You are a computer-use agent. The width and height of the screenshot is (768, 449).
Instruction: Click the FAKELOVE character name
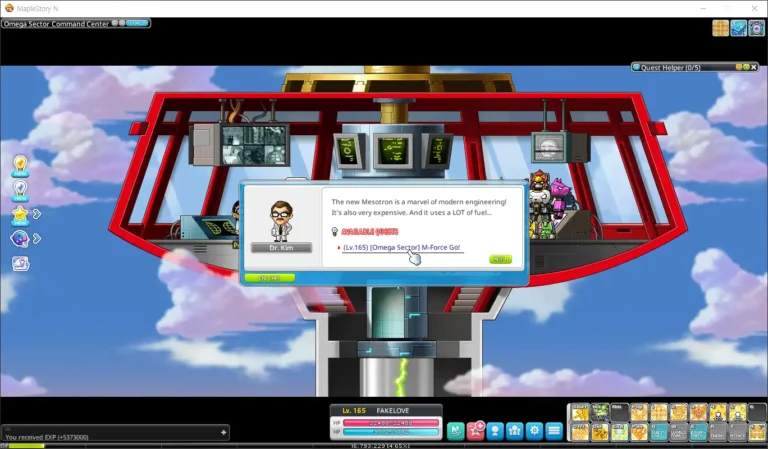pos(393,410)
